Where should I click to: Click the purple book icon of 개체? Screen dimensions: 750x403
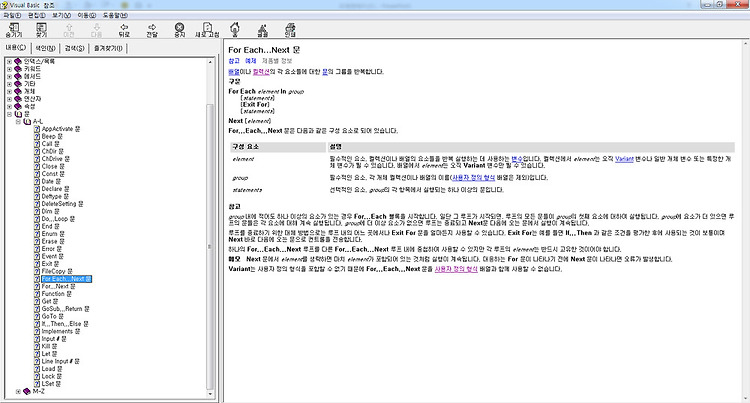click(18, 91)
